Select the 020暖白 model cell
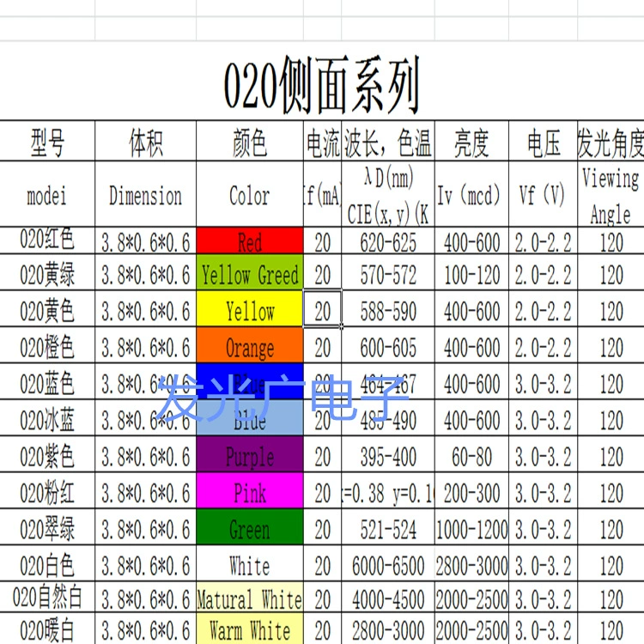Viewport: 644px width, 644px height. pyautogui.click(x=47, y=629)
